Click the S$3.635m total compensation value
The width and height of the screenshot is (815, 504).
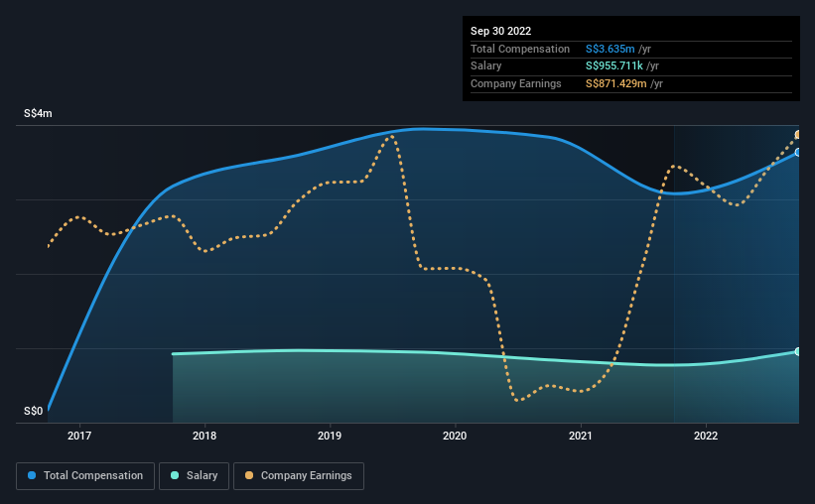coord(611,49)
